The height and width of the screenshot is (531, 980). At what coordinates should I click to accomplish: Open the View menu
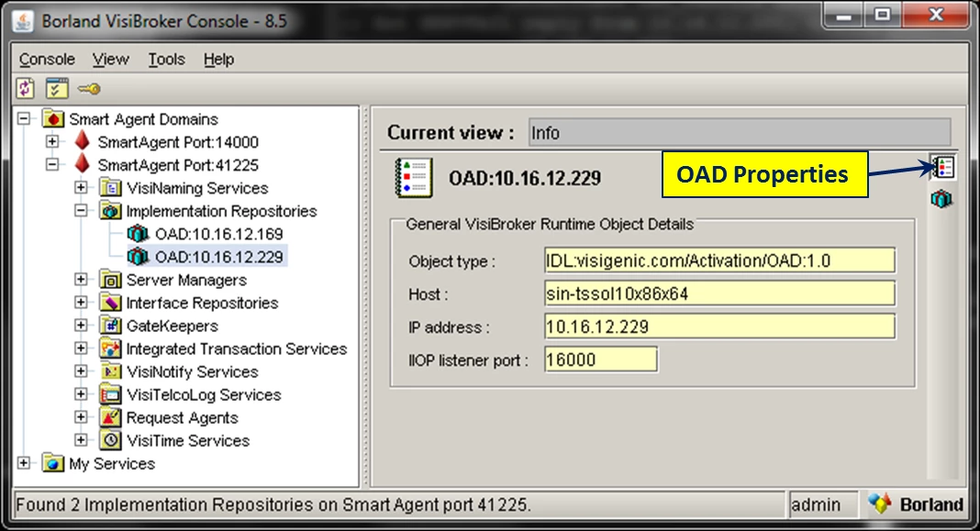click(x=111, y=60)
